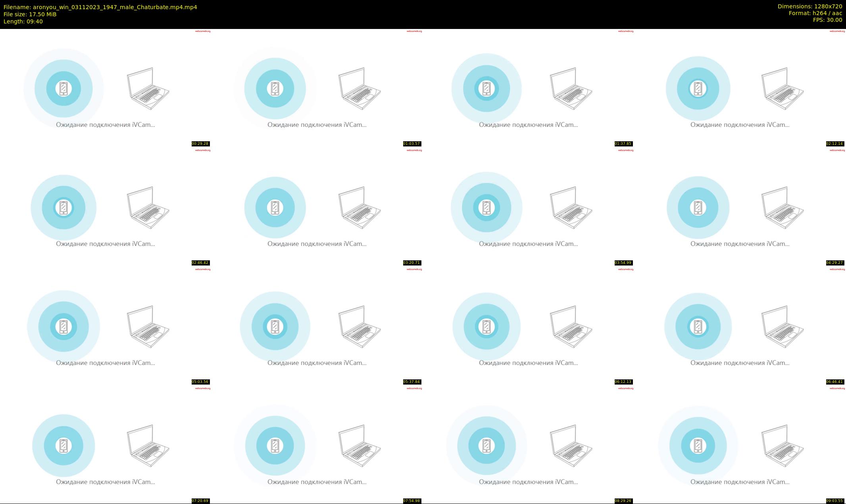This screenshot has height=504, width=846.
Task: Select the phone icon in the 06:12.13 frame
Action: 486,327
